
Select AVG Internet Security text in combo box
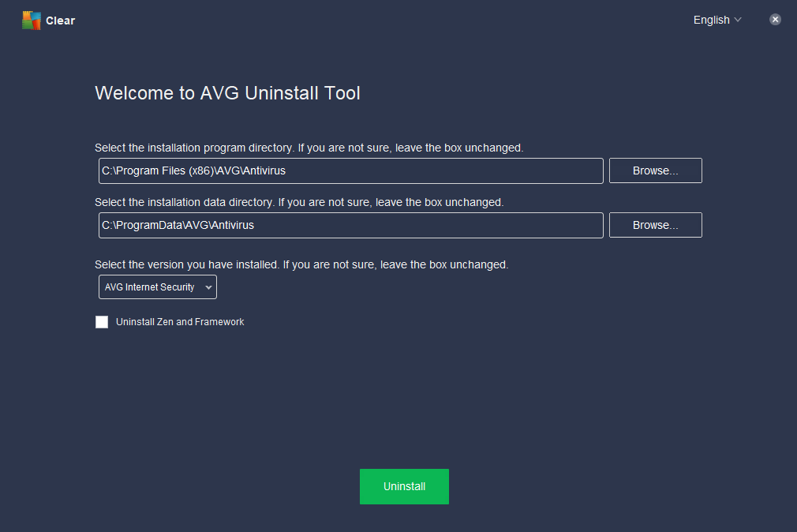pyautogui.click(x=149, y=287)
